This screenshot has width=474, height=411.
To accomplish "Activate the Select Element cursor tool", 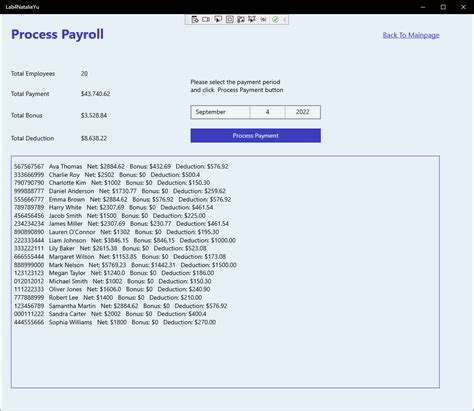I will [218, 20].
